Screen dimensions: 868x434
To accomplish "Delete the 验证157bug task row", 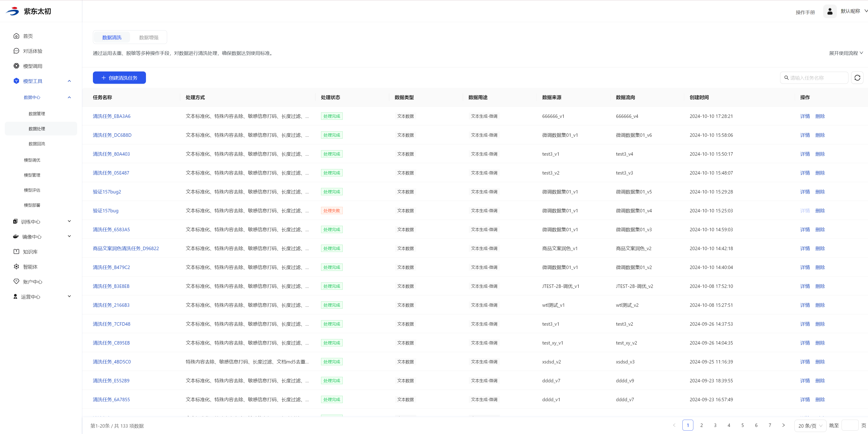I will pos(820,211).
